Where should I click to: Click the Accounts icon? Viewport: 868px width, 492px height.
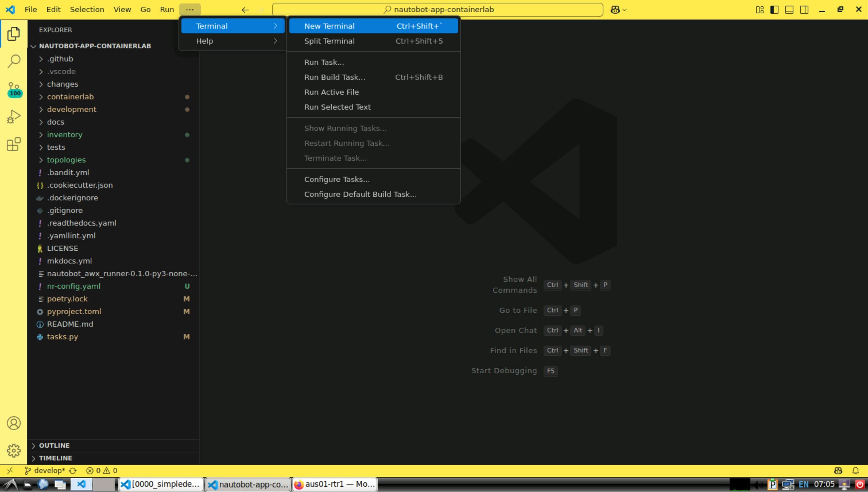point(13,423)
